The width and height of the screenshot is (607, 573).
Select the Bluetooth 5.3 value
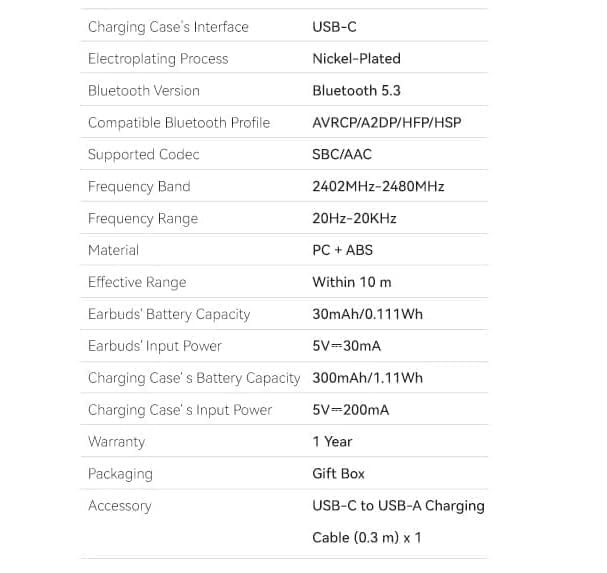(x=356, y=91)
